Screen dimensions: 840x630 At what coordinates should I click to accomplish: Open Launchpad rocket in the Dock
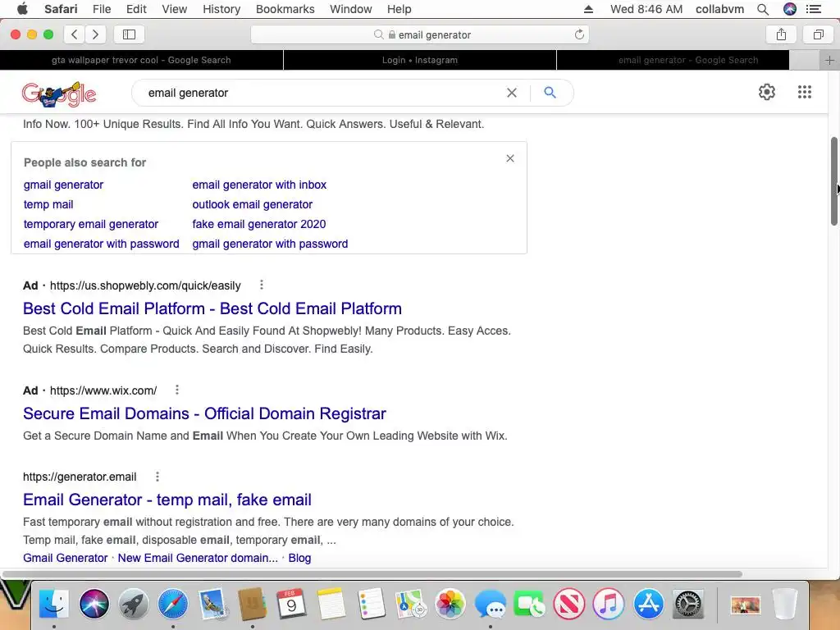pos(134,604)
